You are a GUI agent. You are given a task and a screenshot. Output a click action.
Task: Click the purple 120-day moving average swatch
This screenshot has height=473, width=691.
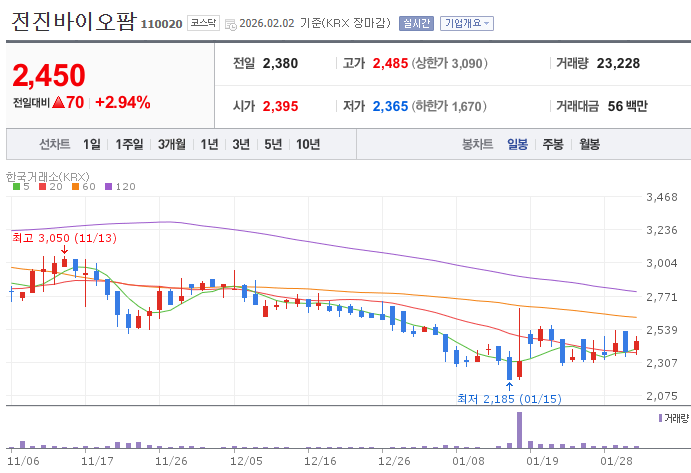point(108,186)
